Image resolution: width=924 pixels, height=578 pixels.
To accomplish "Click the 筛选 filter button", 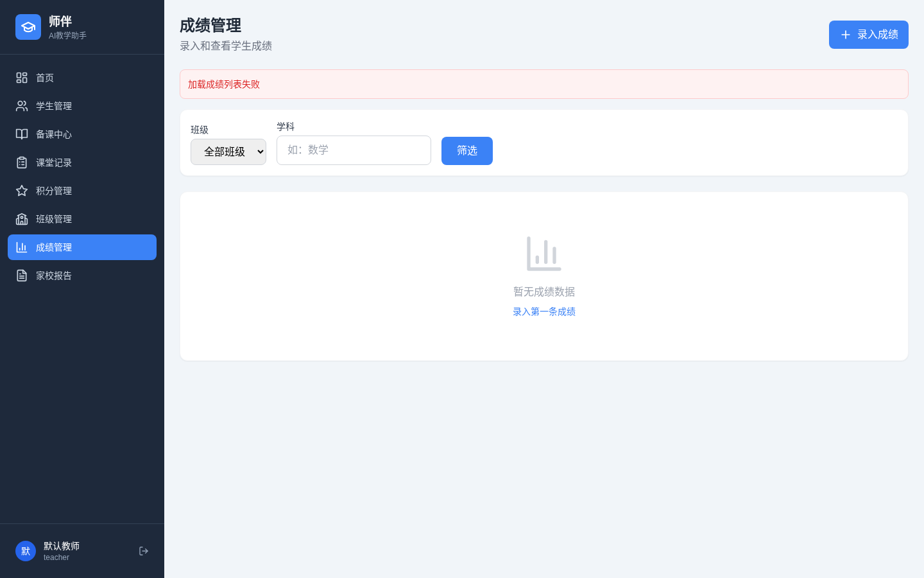I will point(467,151).
